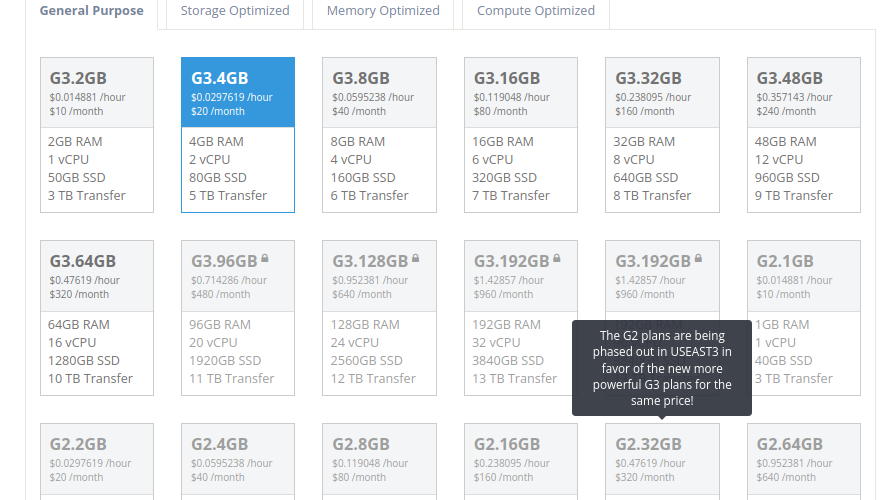Select the G3.2GB $10/month plan
This screenshot has width=890, height=500.
click(x=97, y=135)
